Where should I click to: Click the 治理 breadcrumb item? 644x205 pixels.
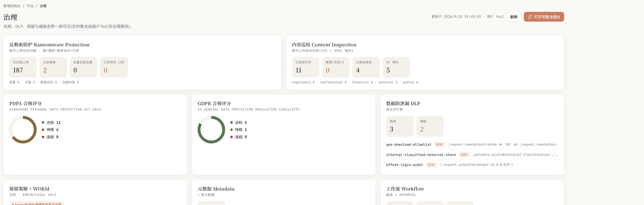click(43, 6)
